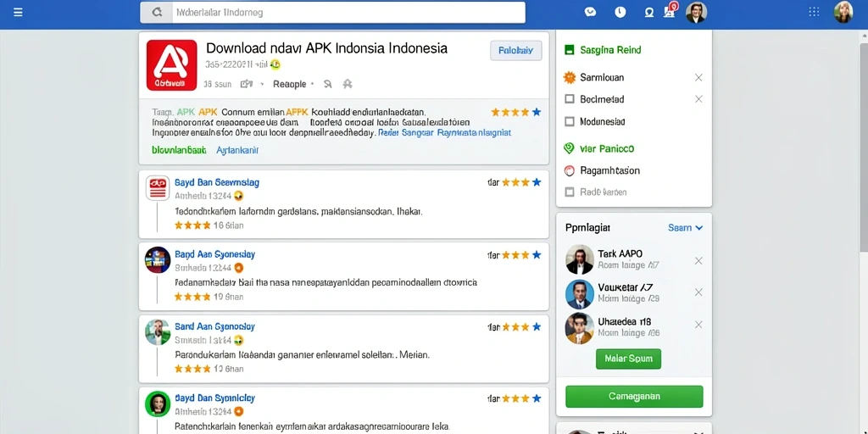Click the green square Sasgina Reind icon

(569, 50)
